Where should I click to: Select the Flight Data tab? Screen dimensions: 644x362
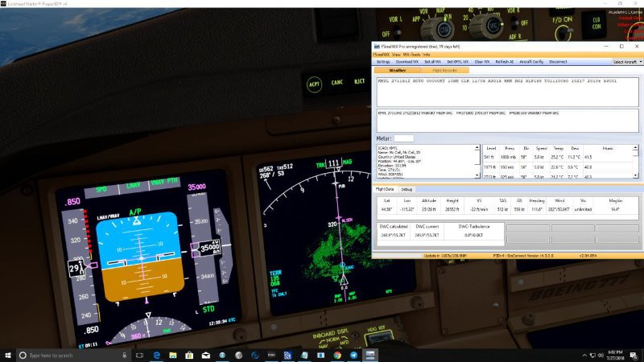tap(385, 189)
